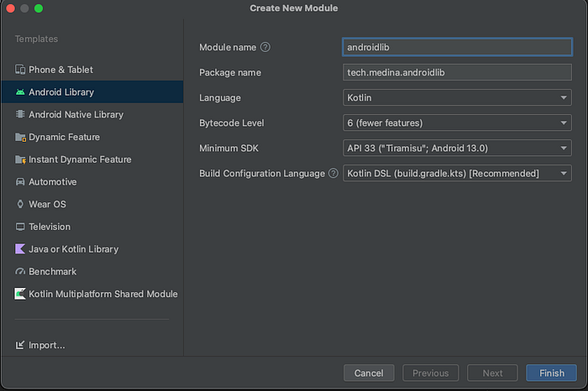The image size is (588, 391).
Task: Click the Kotlin Multiplatform Shared Module icon
Action: point(20,294)
